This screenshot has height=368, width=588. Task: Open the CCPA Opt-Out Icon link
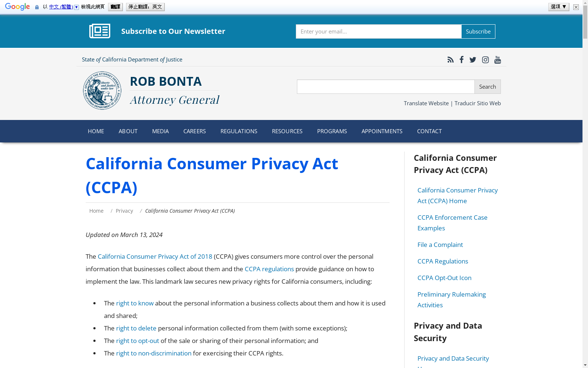pos(444,278)
